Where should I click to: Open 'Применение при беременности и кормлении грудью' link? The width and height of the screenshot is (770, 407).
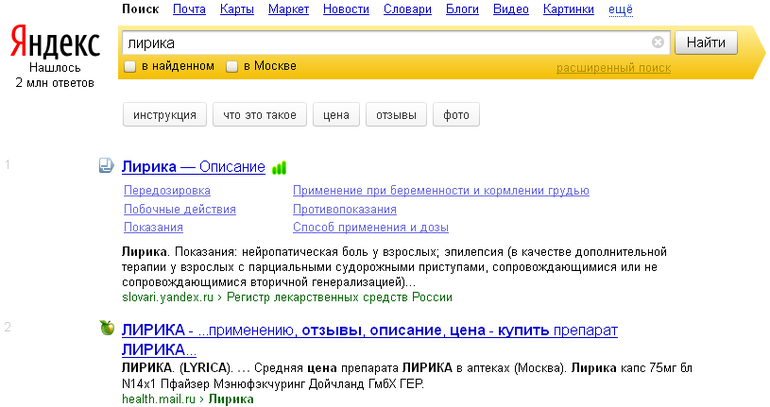(441, 190)
